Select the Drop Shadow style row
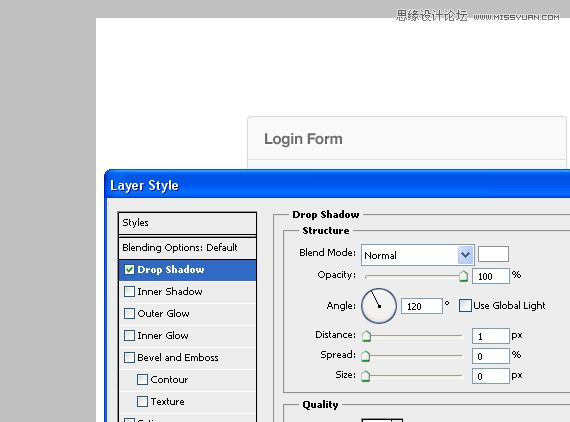 [x=187, y=270]
